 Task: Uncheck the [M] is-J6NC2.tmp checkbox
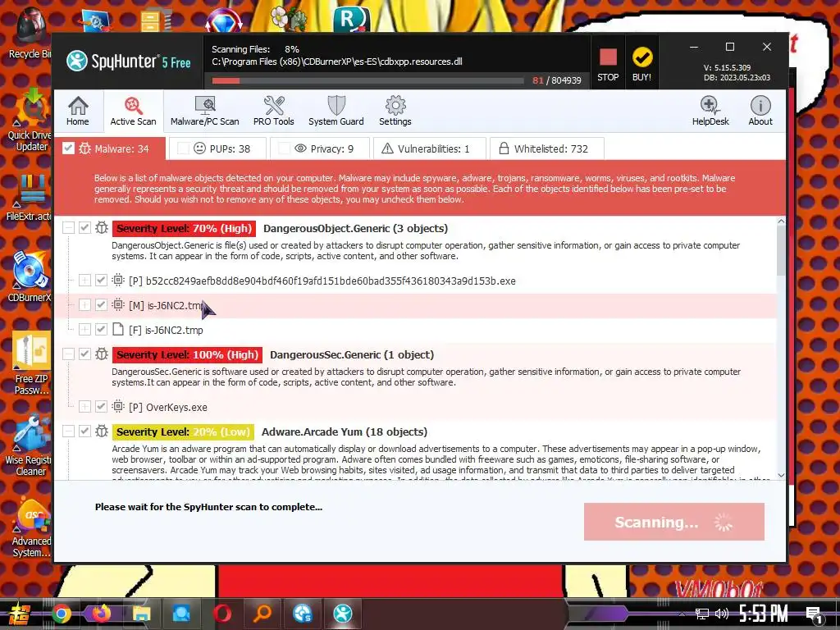(x=101, y=305)
